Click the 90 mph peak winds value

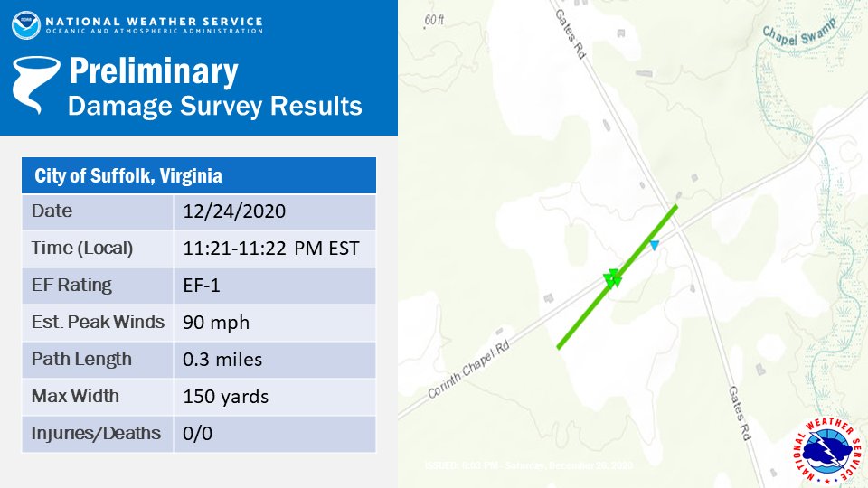(216, 322)
